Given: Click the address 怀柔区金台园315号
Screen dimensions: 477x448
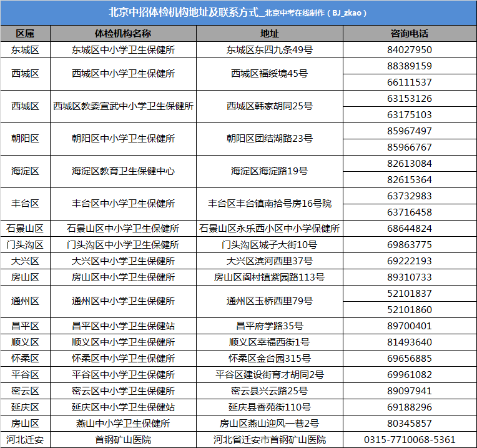Looking at the screenshot, I should click(x=270, y=359).
